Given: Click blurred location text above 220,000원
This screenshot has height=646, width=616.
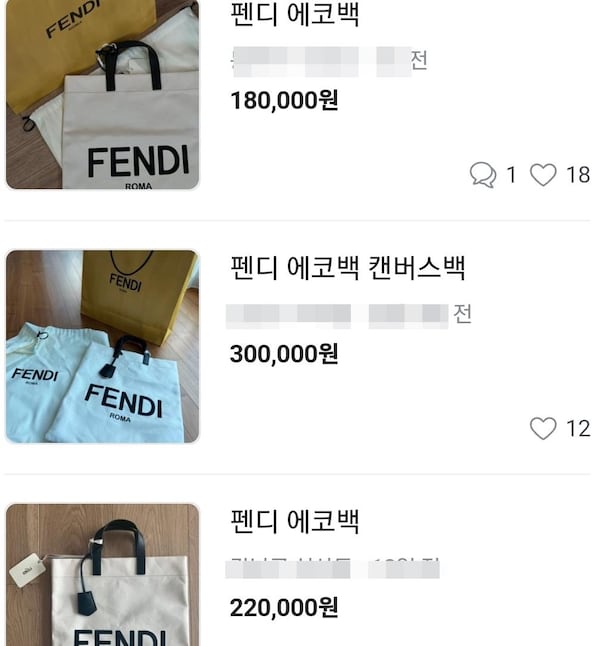Looking at the screenshot, I should point(332,568).
